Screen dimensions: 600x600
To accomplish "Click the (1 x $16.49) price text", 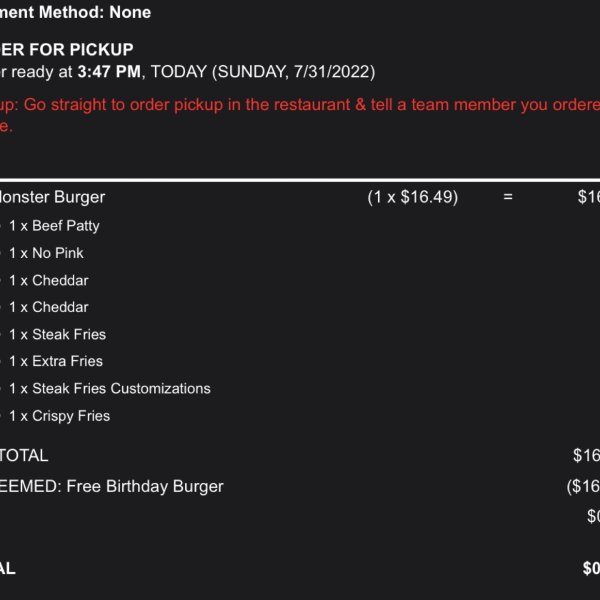I will point(412,197).
